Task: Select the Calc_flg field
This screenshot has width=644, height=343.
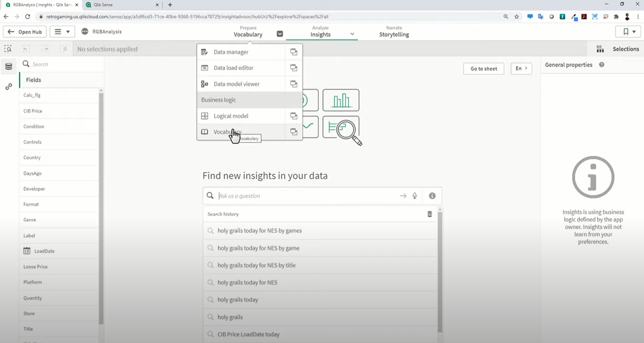Action: tap(59, 95)
